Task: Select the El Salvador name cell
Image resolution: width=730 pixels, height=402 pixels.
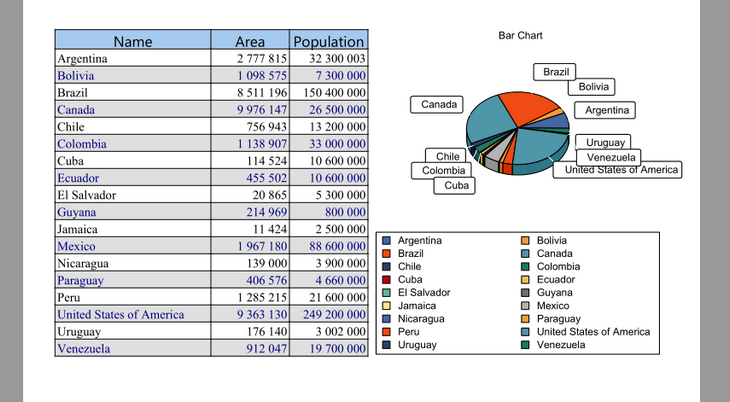Action: pyautogui.click(x=133, y=195)
